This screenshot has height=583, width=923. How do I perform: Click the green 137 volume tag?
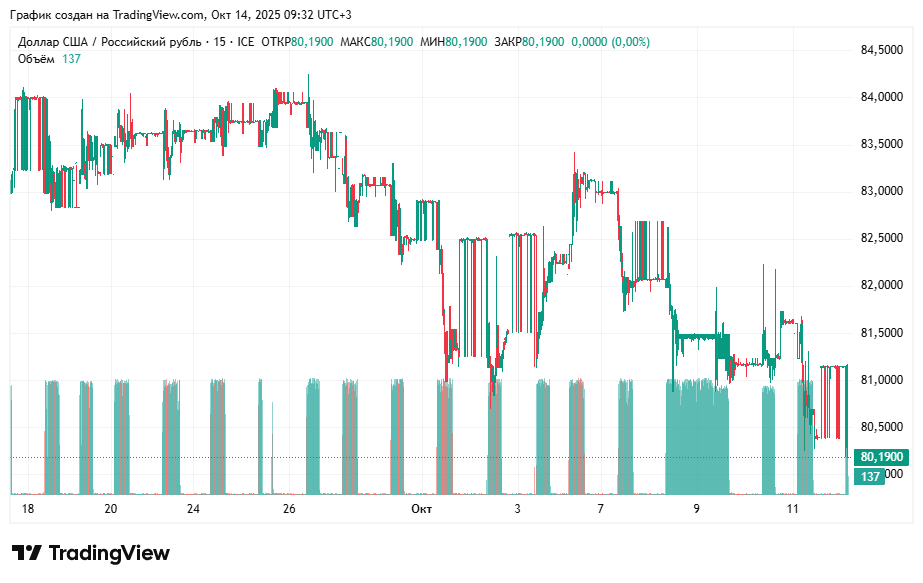pos(870,477)
